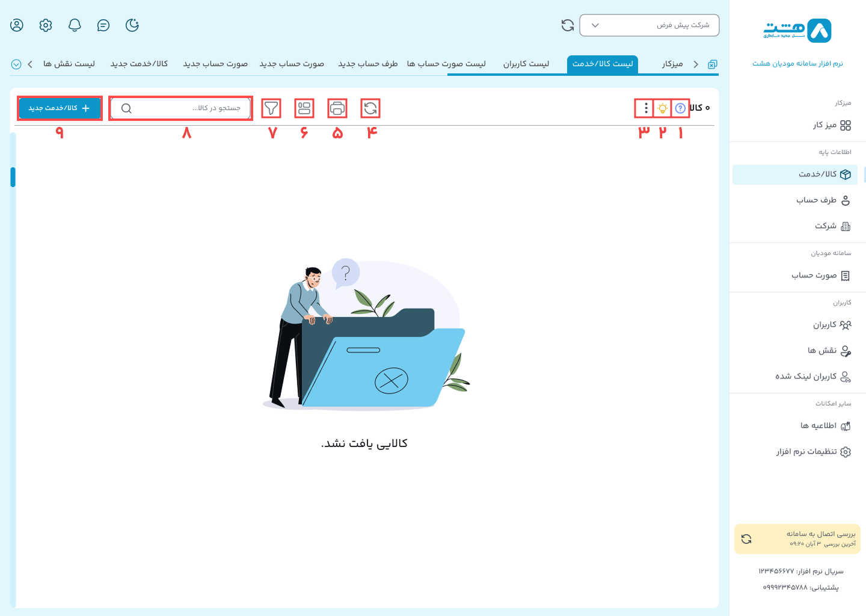Print the کالا/خدمت list

tap(337, 108)
